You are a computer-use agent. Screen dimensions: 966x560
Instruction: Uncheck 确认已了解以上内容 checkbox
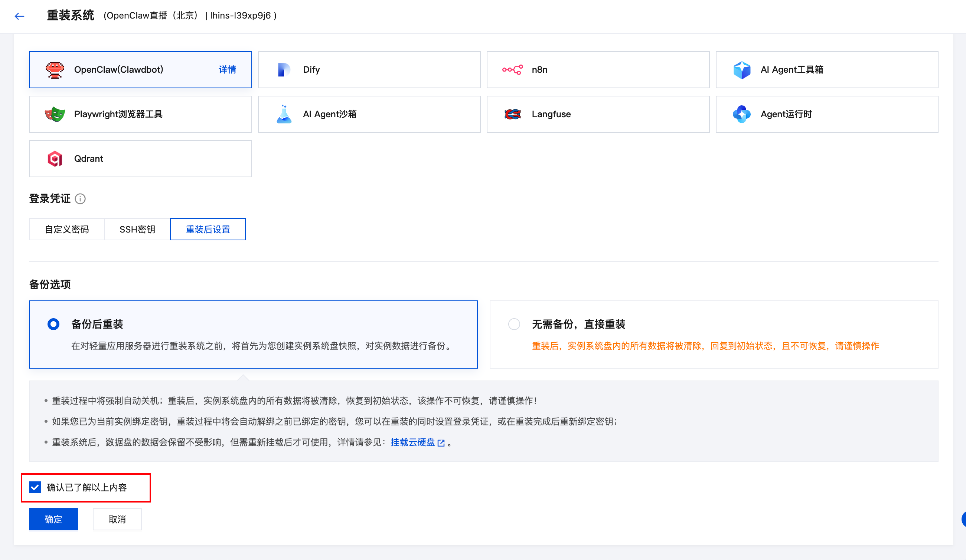point(35,487)
